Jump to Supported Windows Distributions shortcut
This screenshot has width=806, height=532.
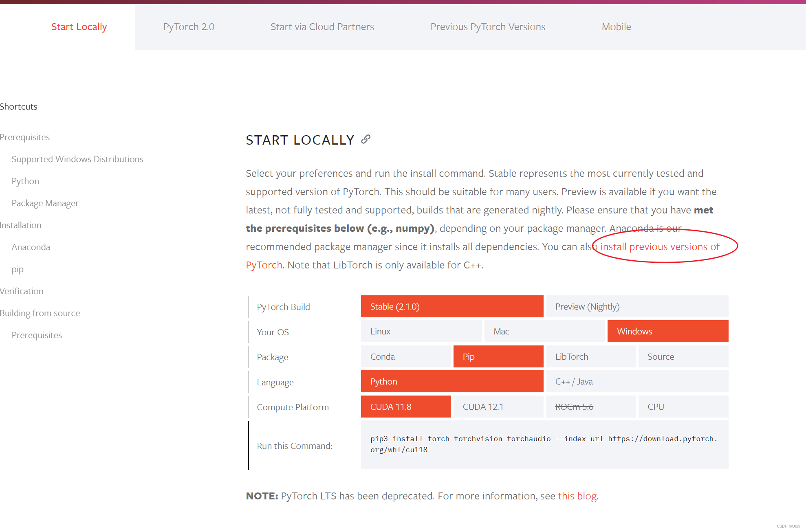(77, 159)
